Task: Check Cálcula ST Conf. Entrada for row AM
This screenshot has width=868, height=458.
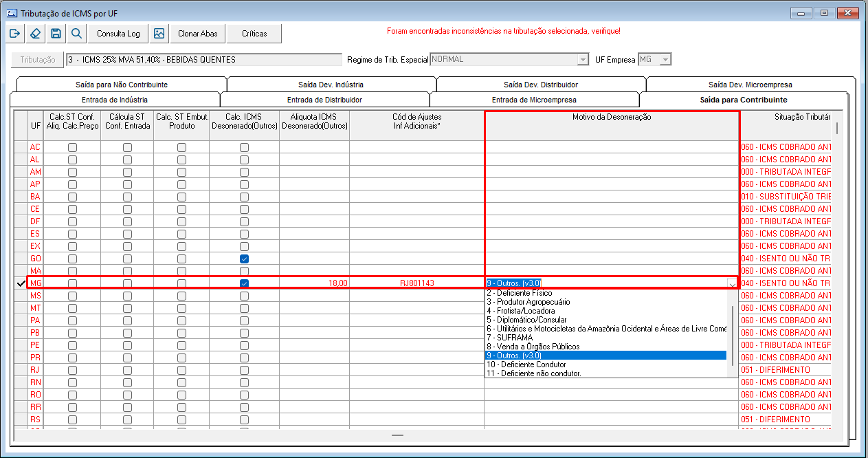Action: [127, 172]
